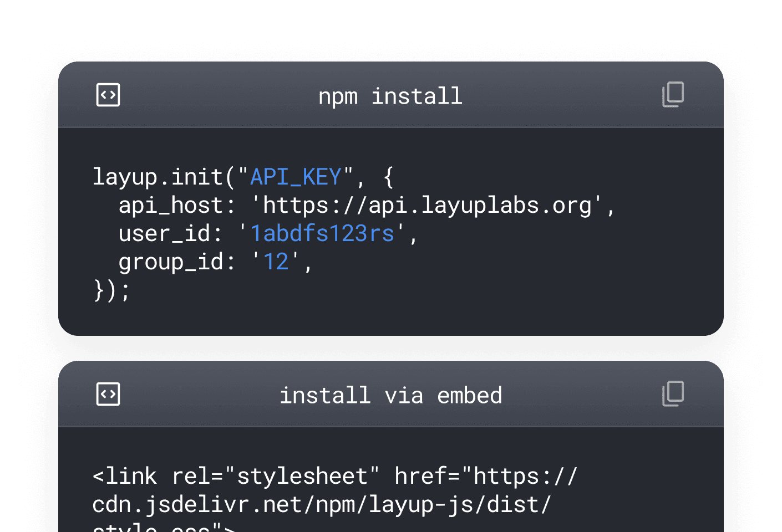782x532 pixels.
Task: Click inside the embed code block
Action: click(333, 490)
